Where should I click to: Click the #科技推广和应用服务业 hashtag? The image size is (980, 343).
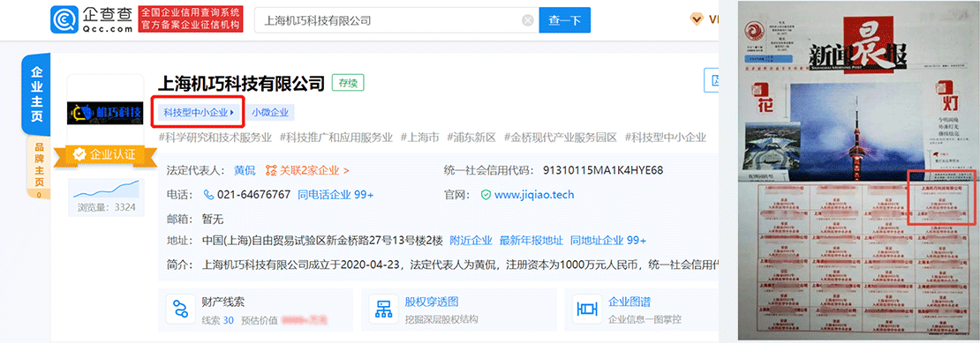[x=336, y=138]
